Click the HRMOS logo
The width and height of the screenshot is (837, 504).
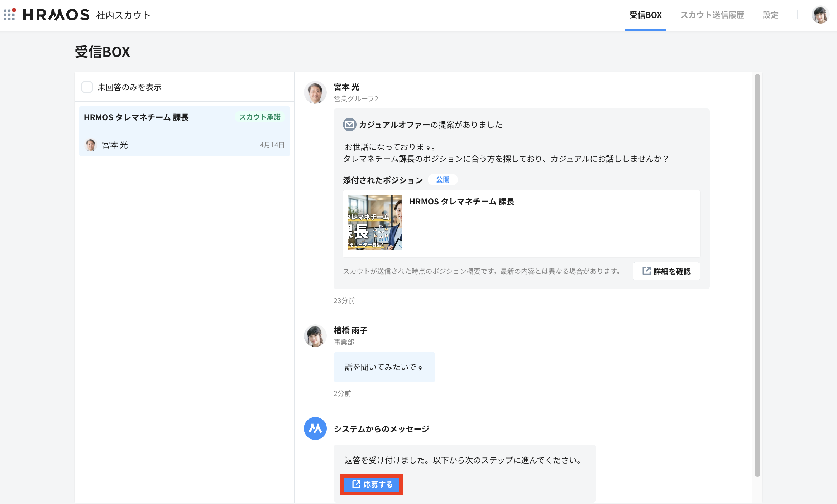pyautogui.click(x=56, y=15)
